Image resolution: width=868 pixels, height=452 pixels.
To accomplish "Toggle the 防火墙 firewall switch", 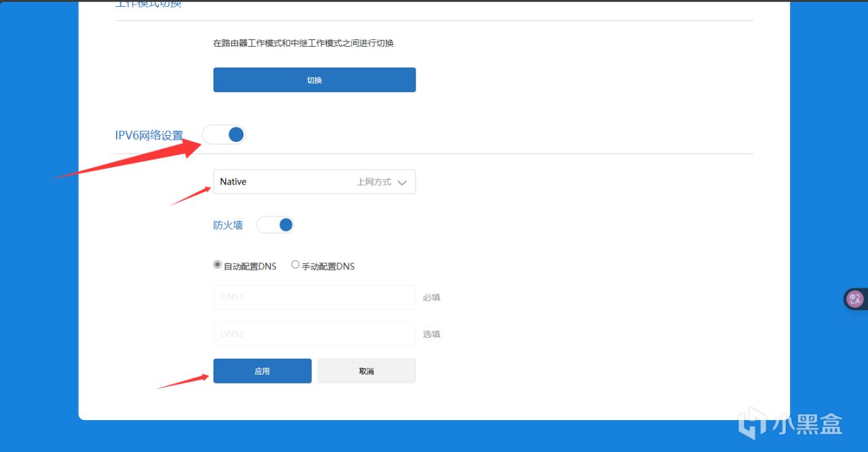I will tap(275, 225).
